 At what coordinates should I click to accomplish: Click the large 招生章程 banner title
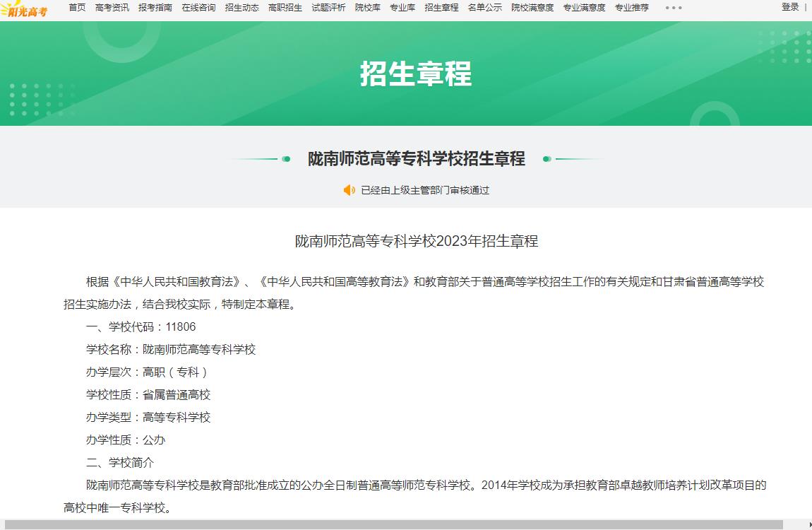pos(416,73)
